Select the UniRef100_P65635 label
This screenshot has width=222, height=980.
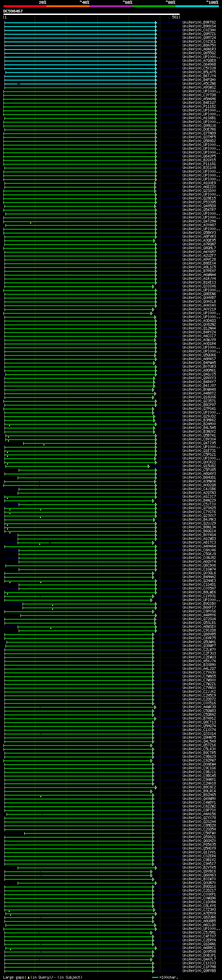click(199, 844)
